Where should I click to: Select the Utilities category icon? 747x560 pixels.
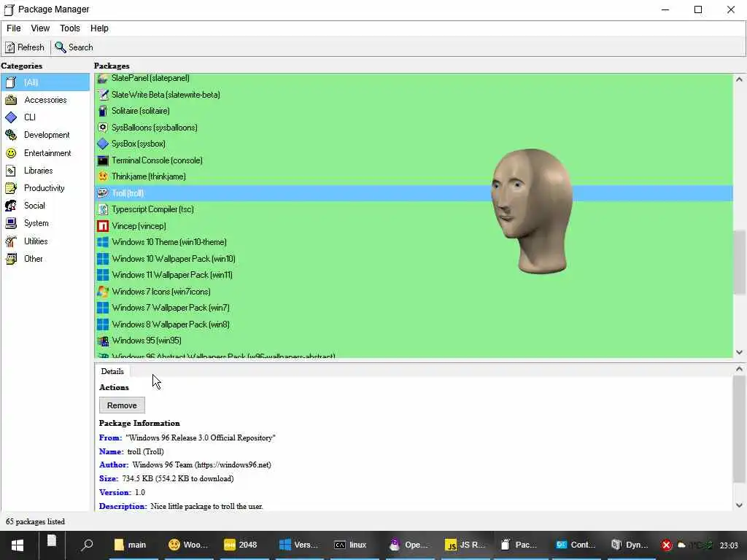11,241
